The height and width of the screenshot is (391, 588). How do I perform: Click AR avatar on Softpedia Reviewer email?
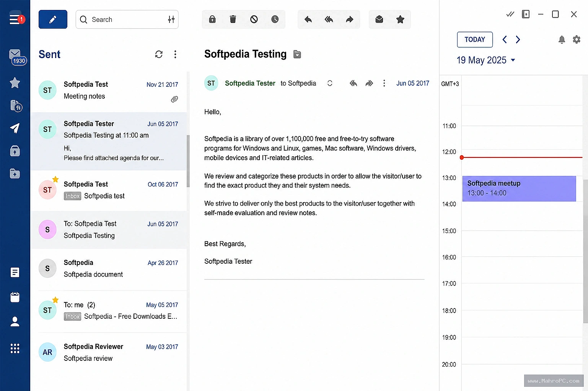[47, 352]
